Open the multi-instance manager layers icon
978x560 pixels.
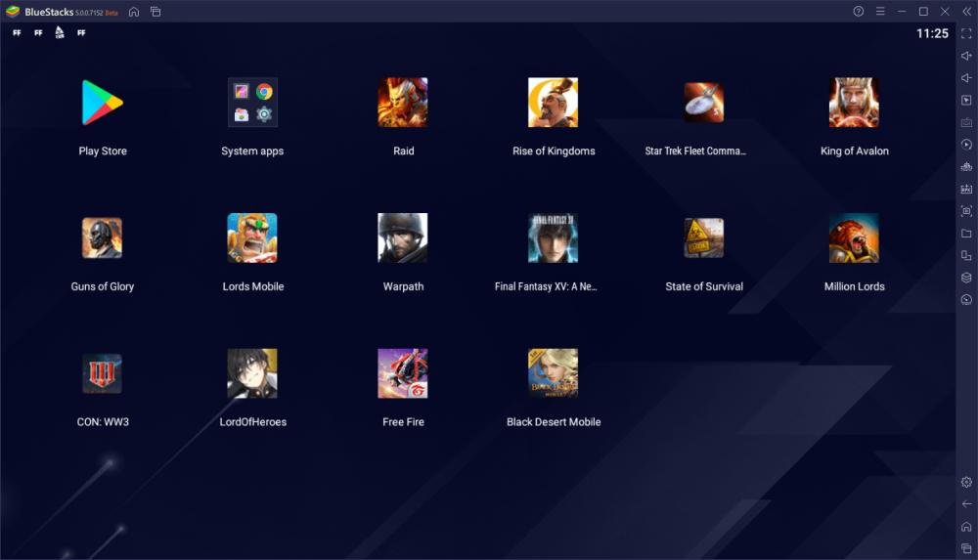[x=966, y=278]
